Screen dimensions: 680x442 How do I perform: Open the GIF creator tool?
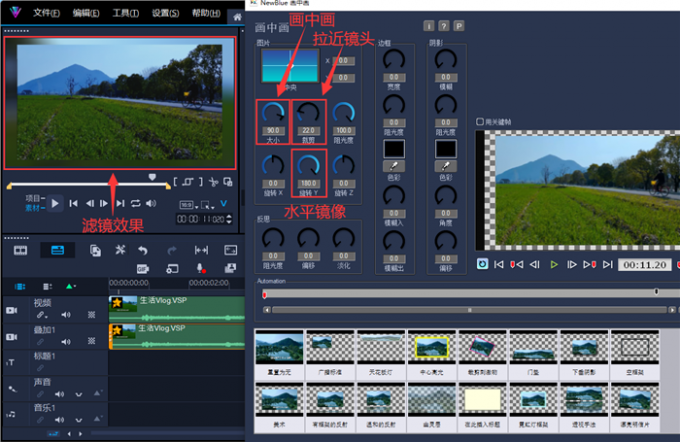tap(142, 268)
